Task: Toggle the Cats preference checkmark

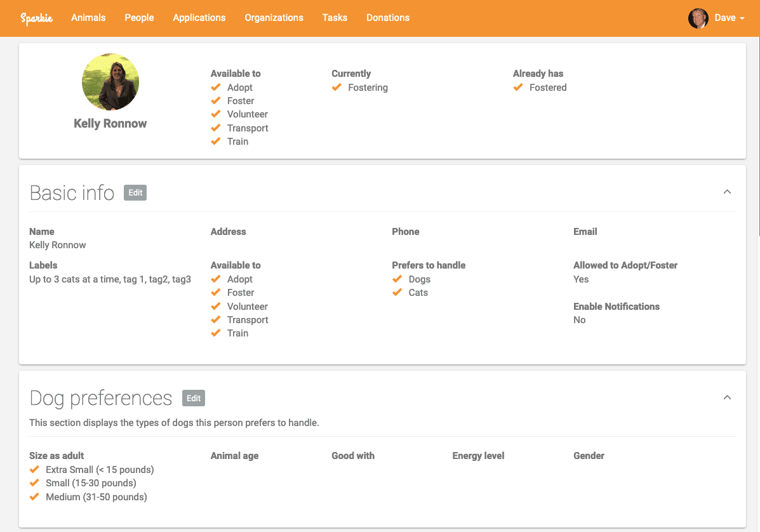Action: pyautogui.click(x=397, y=292)
